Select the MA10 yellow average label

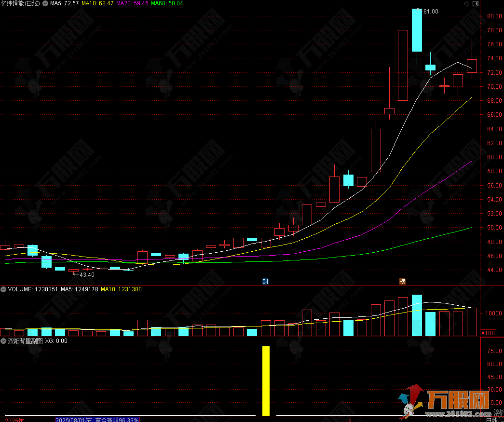pos(98,3)
